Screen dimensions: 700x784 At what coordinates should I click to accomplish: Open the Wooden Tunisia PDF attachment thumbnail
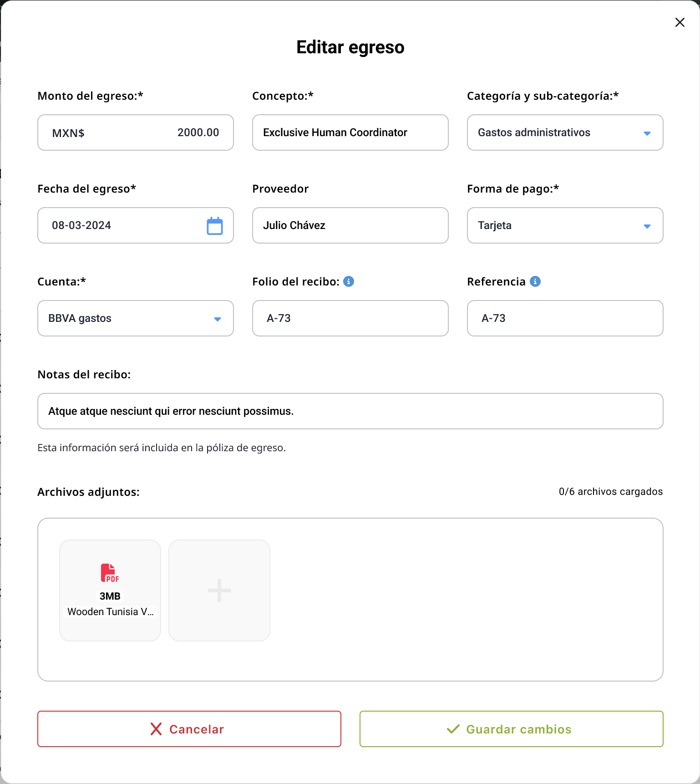[x=110, y=591]
